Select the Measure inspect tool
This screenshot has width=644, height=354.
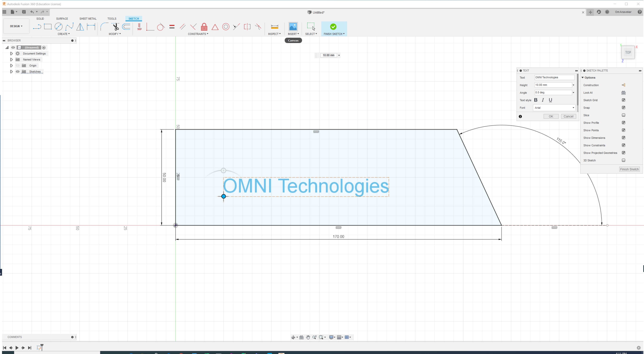(x=275, y=27)
